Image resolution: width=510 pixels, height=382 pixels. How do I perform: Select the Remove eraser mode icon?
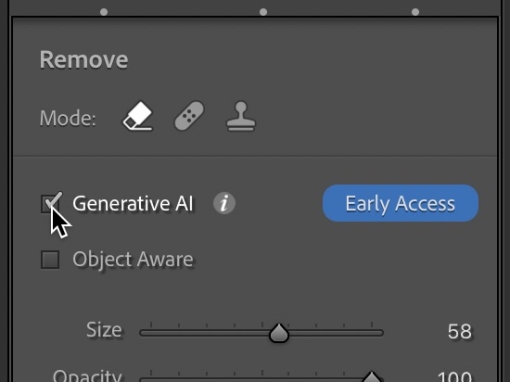click(x=138, y=116)
